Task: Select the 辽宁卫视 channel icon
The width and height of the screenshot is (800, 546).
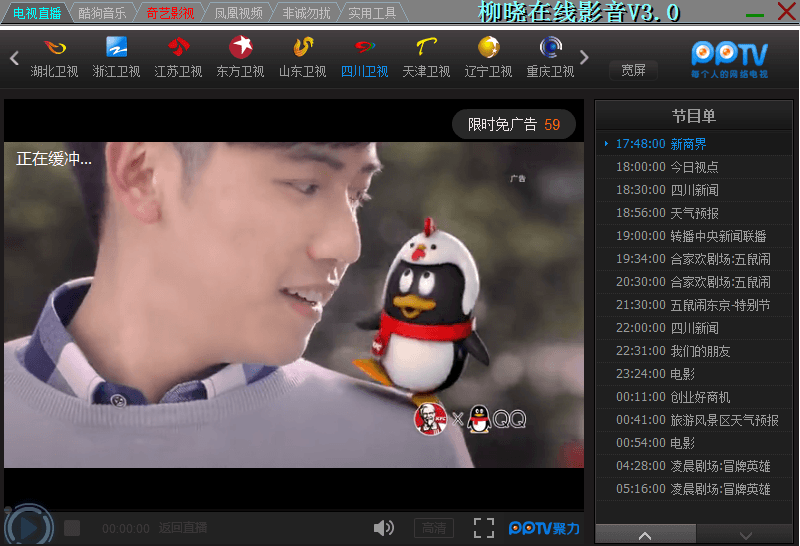Action: point(488,47)
